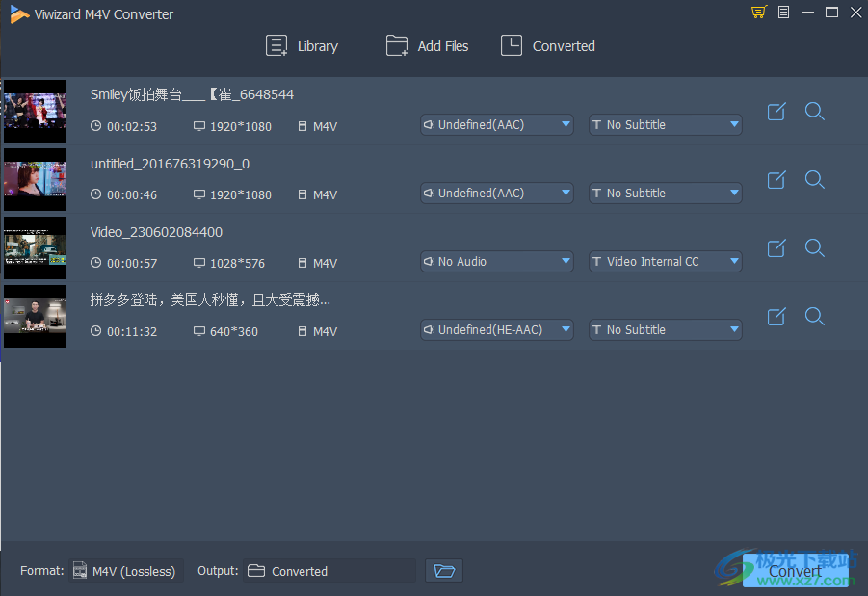Open the Add Files screen
The image size is (868, 596).
click(x=427, y=45)
